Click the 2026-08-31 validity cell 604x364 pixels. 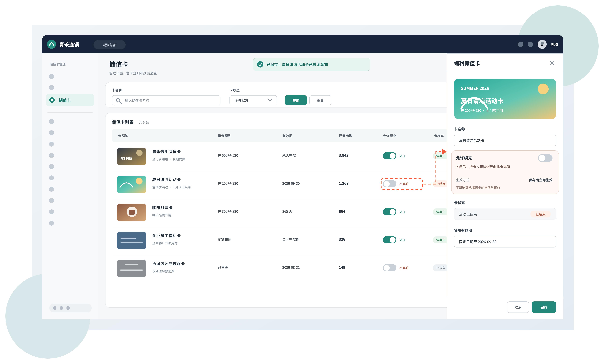291,267
